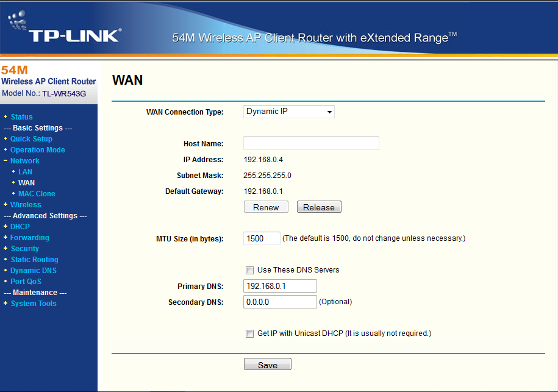Expand the Forwarding menu
The height and width of the screenshot is (392, 558).
pyautogui.click(x=29, y=238)
